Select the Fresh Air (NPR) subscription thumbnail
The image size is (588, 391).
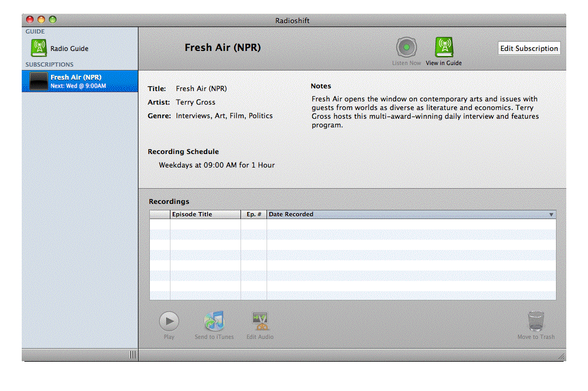point(39,81)
